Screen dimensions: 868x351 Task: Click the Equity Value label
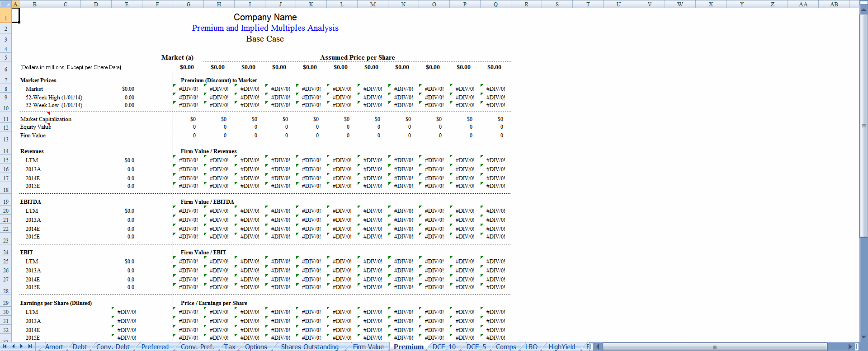[x=35, y=127]
